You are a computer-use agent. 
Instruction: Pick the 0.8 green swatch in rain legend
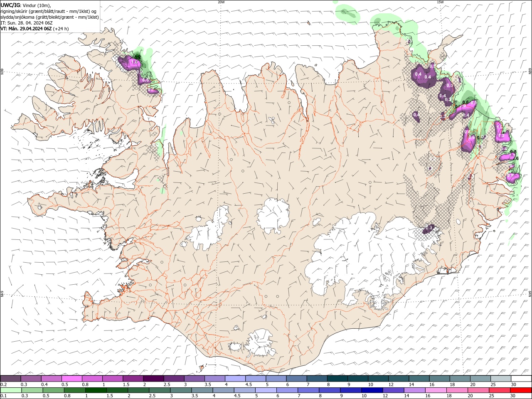coord(75,390)
